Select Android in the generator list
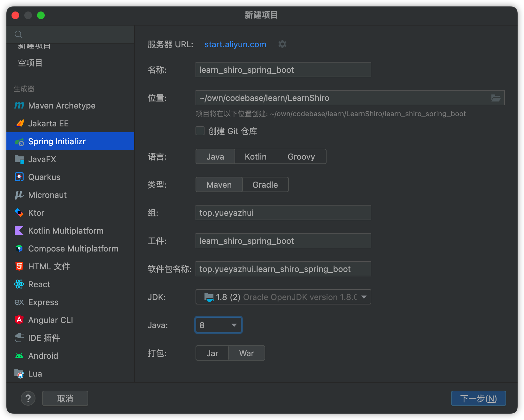This screenshot has width=524, height=420. pos(70,356)
